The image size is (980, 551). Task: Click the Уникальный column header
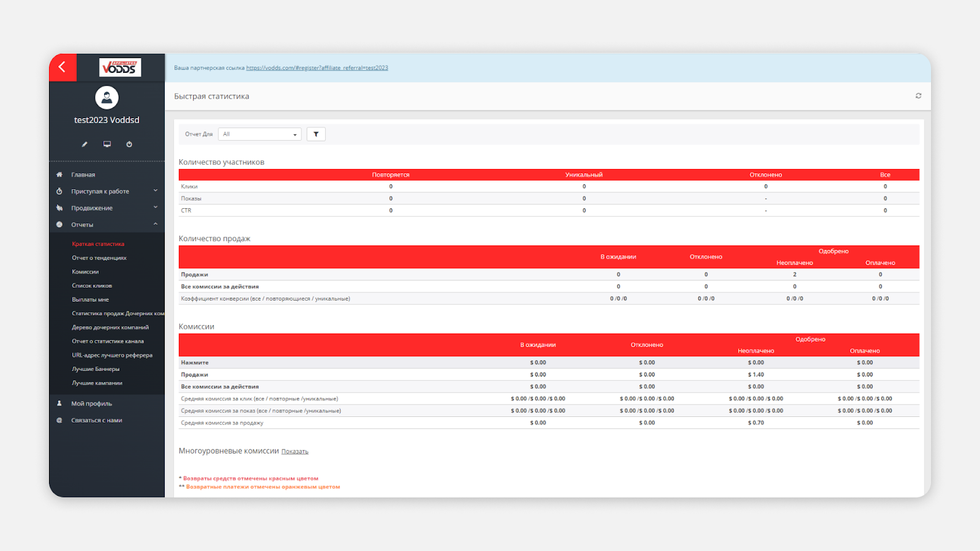click(x=584, y=175)
